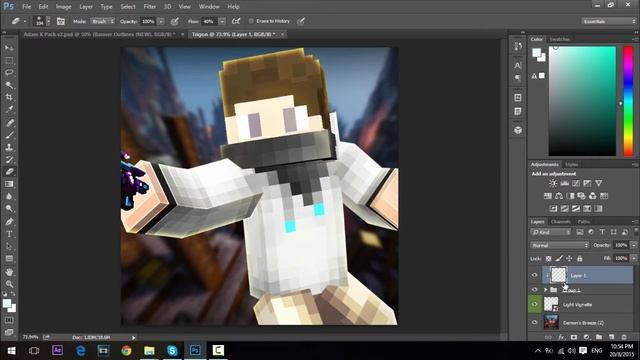Enable Erase to History checkbox
Screen dimensions: 640x360
tap(251, 21)
